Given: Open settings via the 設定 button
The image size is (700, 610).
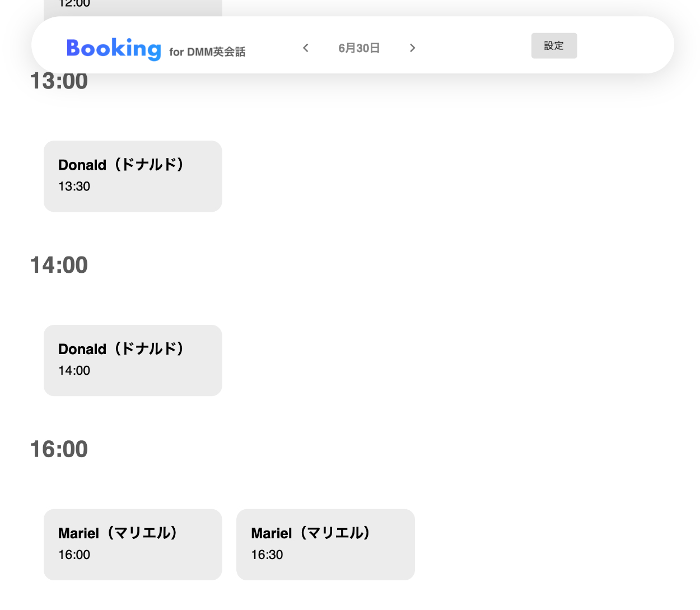Looking at the screenshot, I should pyautogui.click(x=554, y=46).
